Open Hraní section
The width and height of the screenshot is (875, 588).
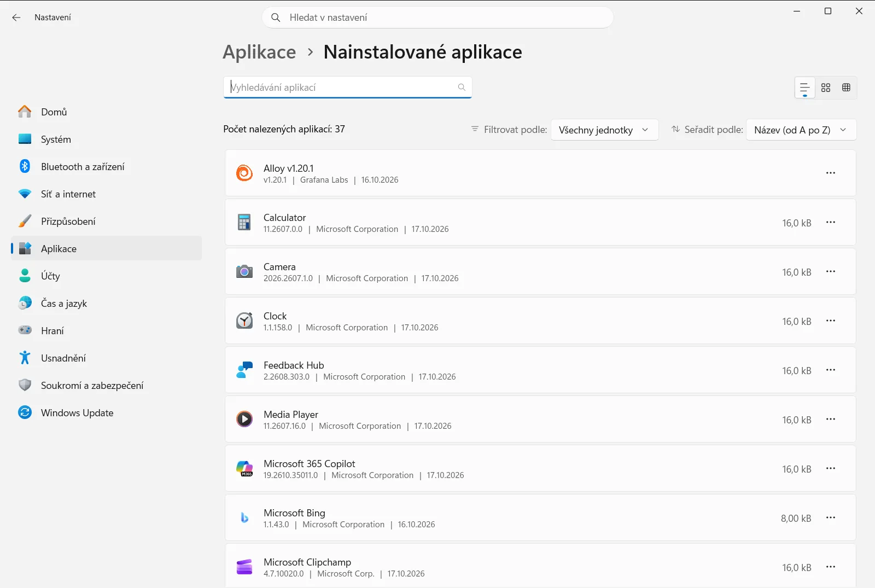(x=106, y=331)
